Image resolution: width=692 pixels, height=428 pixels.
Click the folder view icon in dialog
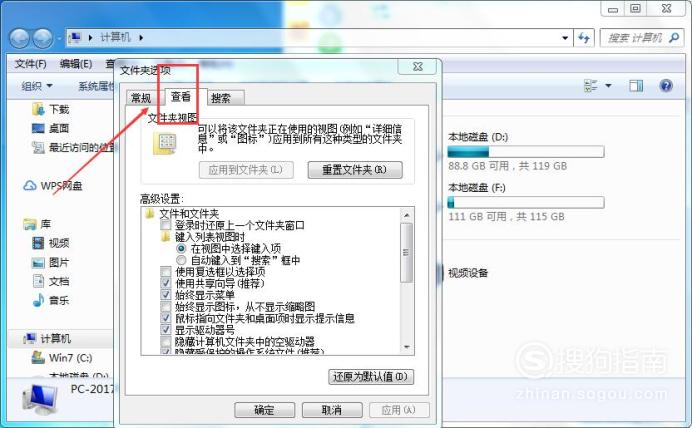tap(165, 144)
